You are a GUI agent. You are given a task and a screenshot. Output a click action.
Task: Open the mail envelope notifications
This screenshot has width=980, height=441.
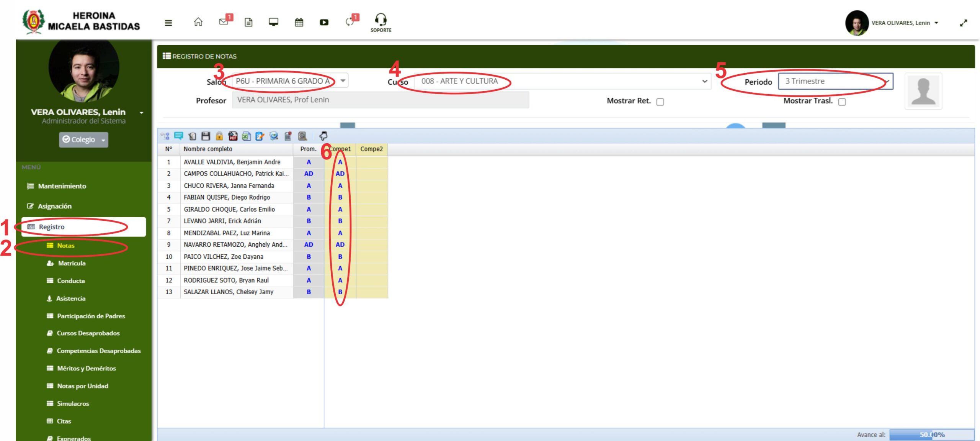pyautogui.click(x=224, y=22)
